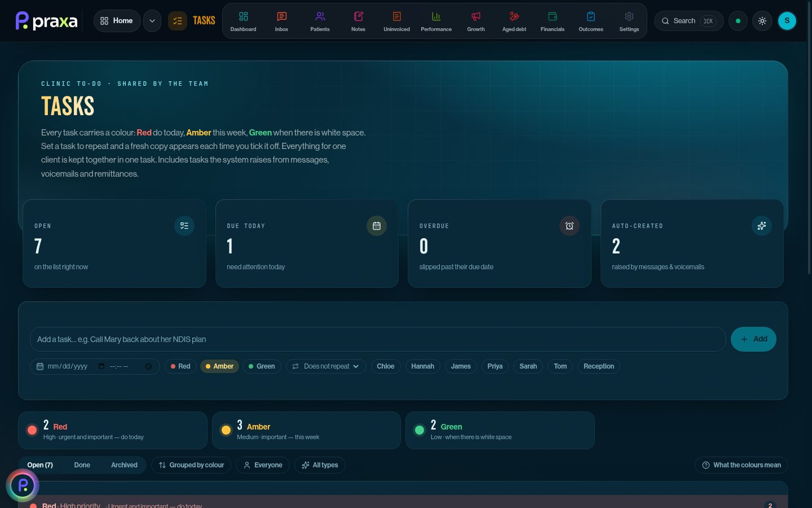Switch to the Done tab
The image size is (812, 508).
point(82,465)
